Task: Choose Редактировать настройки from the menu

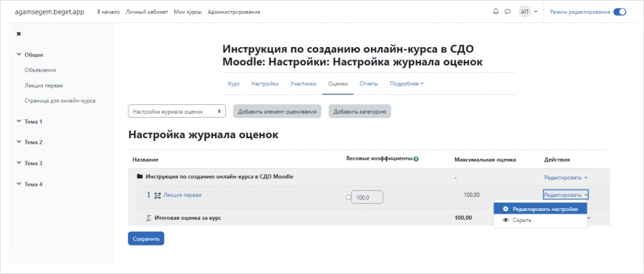Action: (540, 209)
